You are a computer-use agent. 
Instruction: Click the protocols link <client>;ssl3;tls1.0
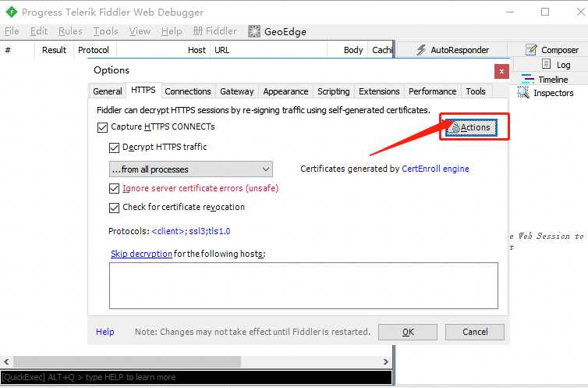tap(191, 231)
